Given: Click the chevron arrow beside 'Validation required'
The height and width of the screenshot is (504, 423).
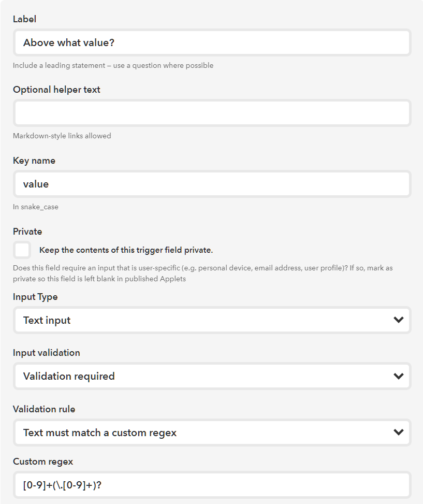Looking at the screenshot, I should pos(398,376).
